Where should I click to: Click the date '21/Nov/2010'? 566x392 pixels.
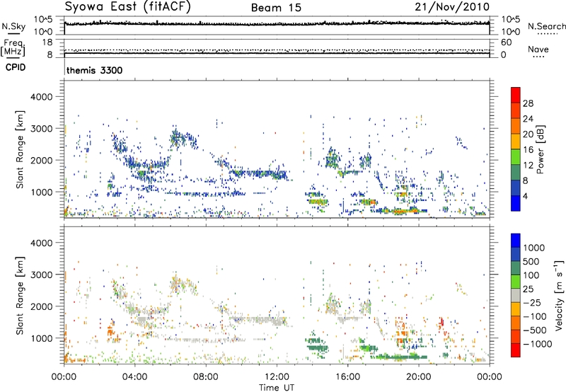click(452, 6)
